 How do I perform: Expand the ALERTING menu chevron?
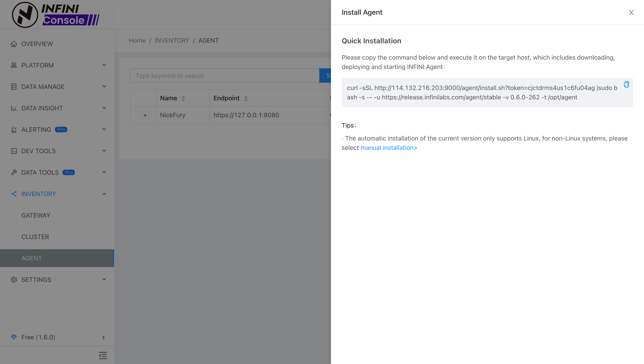pos(104,129)
